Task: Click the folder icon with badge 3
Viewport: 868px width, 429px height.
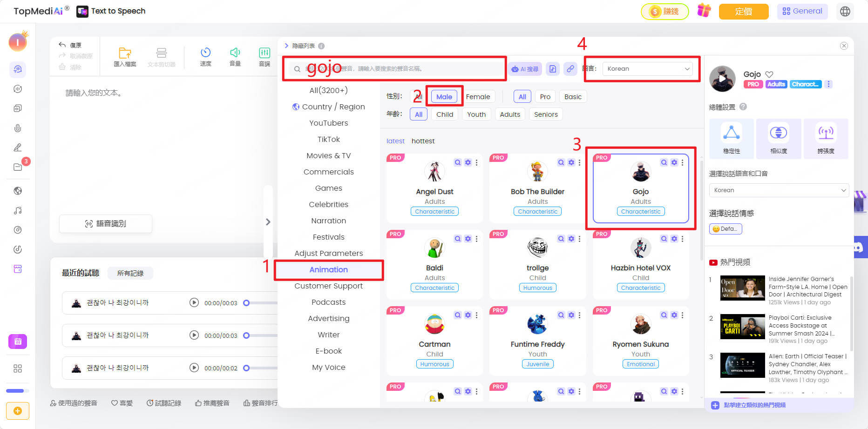Action: [18, 167]
